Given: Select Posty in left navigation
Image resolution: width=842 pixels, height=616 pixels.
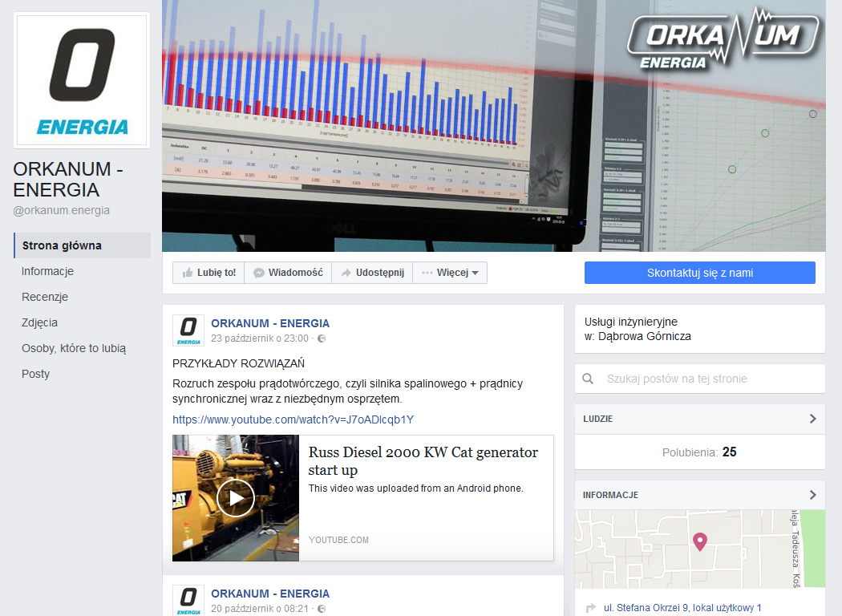Looking at the screenshot, I should [x=35, y=374].
